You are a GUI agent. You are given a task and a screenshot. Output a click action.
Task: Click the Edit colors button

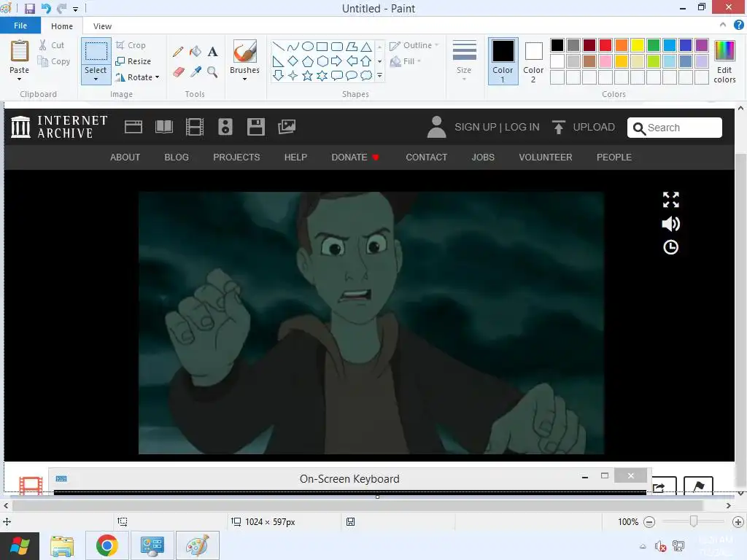coord(724,62)
